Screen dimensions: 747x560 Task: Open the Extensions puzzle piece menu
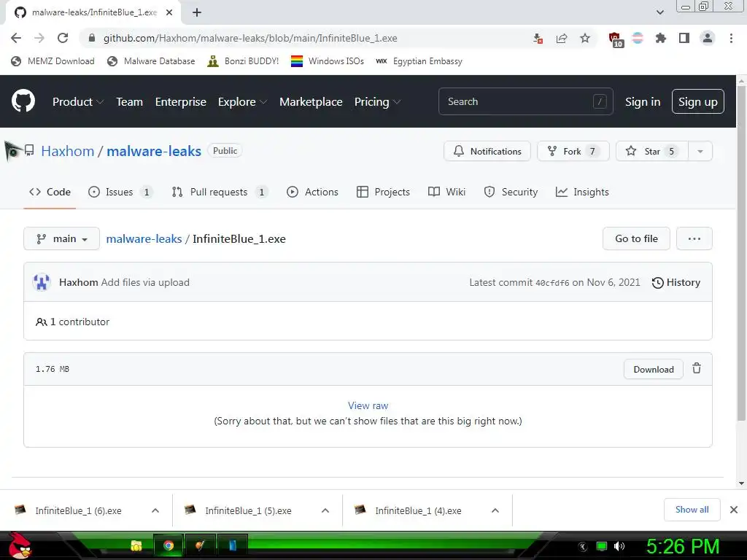pos(660,38)
